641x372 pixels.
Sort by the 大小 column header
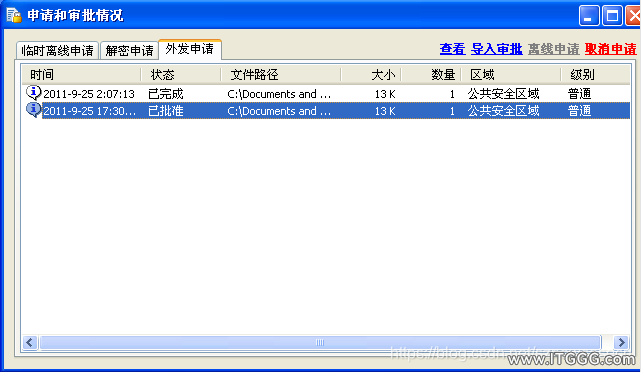point(371,75)
